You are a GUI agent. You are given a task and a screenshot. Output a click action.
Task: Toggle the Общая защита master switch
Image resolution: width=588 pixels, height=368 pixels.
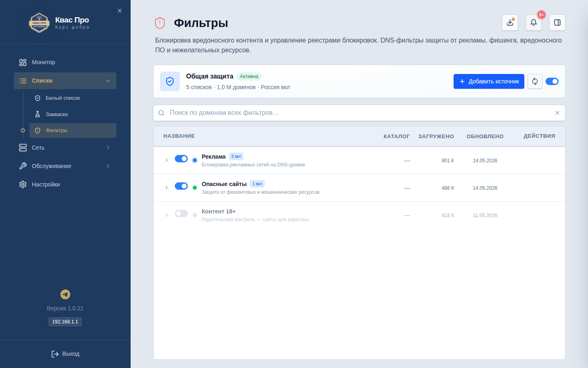coord(552,81)
